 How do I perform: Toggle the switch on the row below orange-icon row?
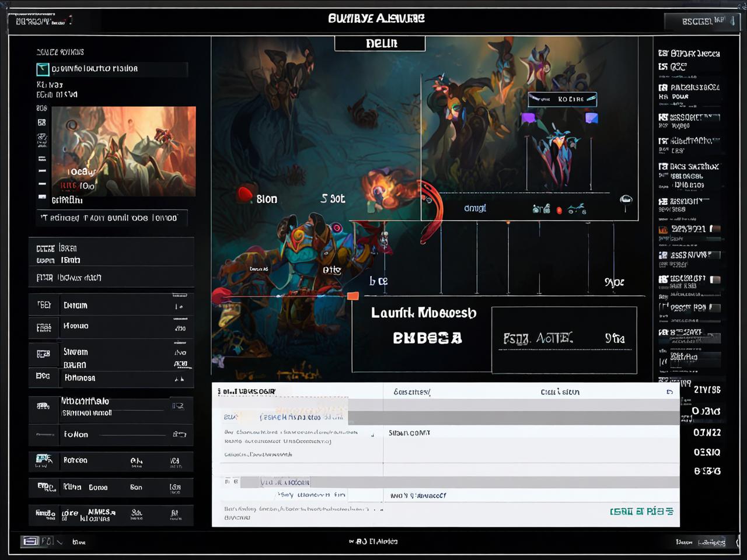pos(715,255)
